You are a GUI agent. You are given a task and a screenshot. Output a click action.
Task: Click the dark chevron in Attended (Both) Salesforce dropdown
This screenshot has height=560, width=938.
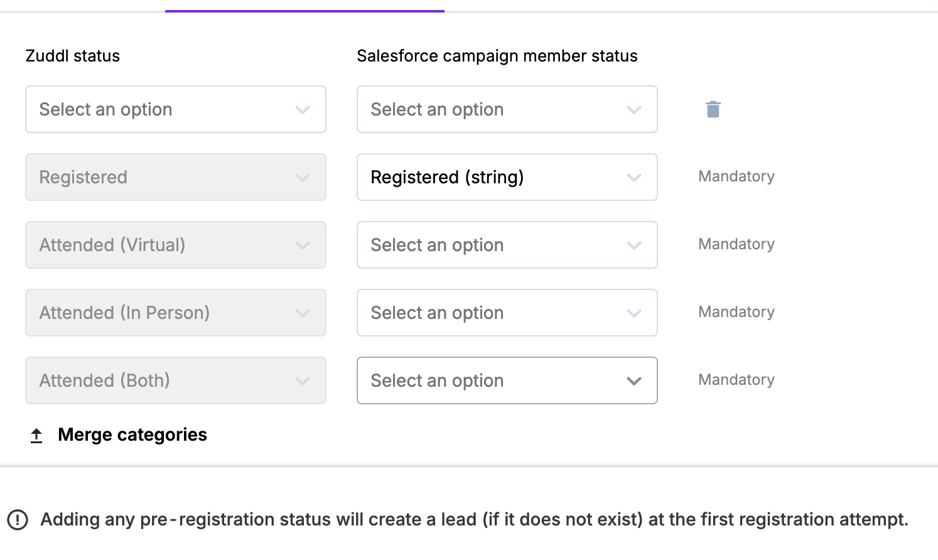[634, 381]
